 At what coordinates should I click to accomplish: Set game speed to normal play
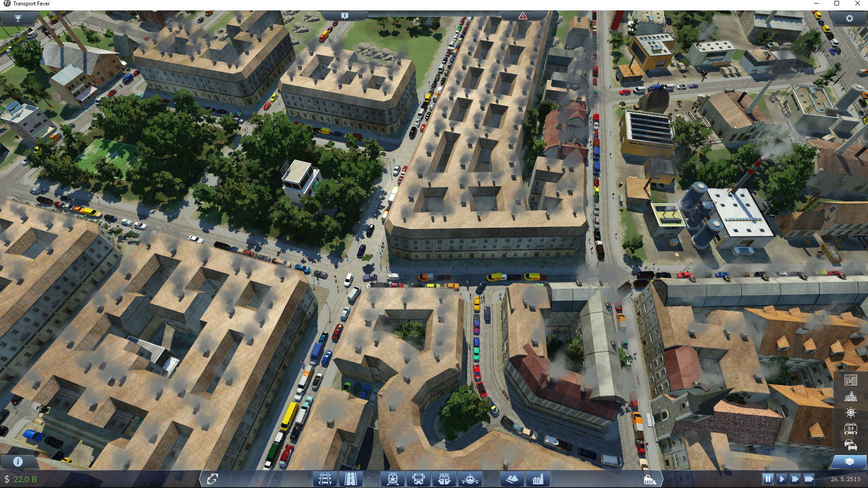(x=781, y=479)
